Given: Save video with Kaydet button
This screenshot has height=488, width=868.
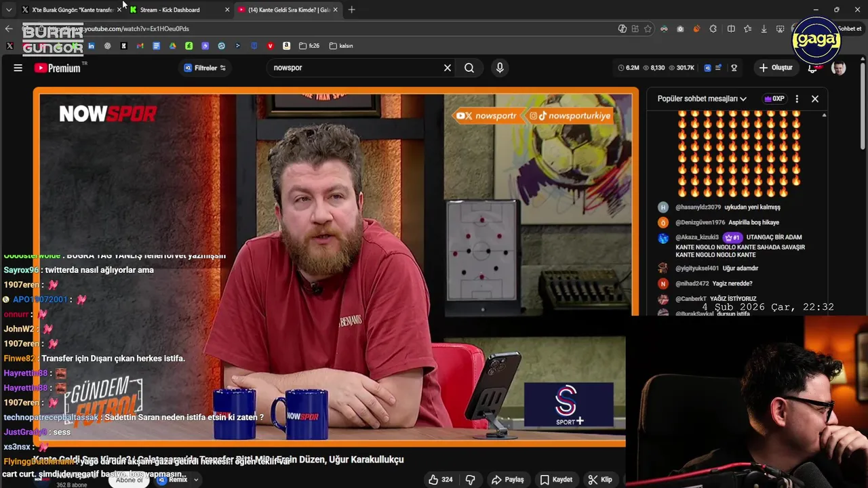Looking at the screenshot, I should click(556, 479).
